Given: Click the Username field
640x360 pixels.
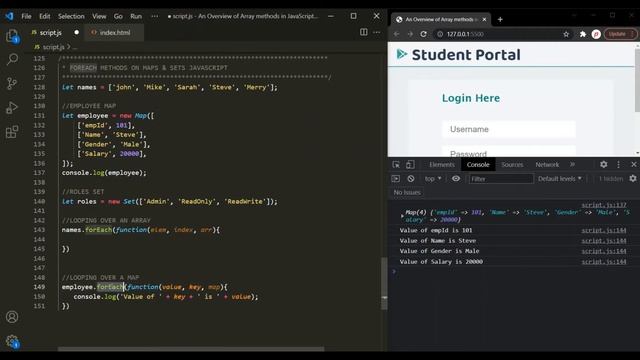Looking at the screenshot, I should coord(509,129).
